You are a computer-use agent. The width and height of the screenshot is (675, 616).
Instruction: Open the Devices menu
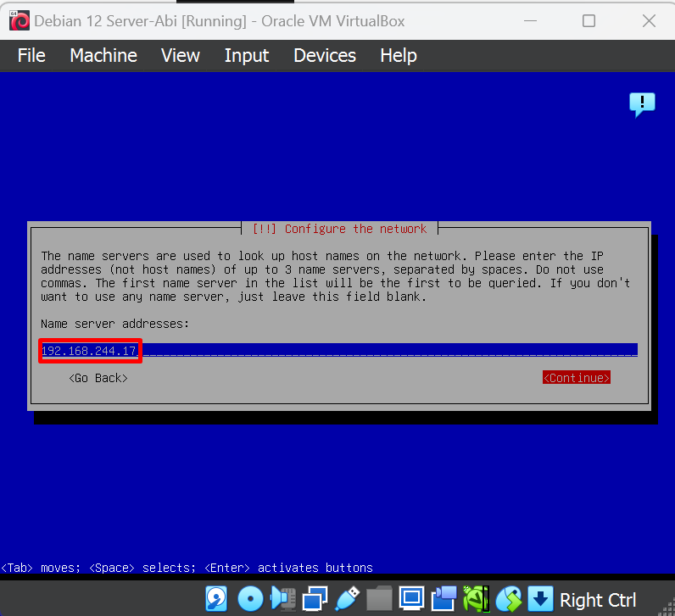[x=325, y=55]
